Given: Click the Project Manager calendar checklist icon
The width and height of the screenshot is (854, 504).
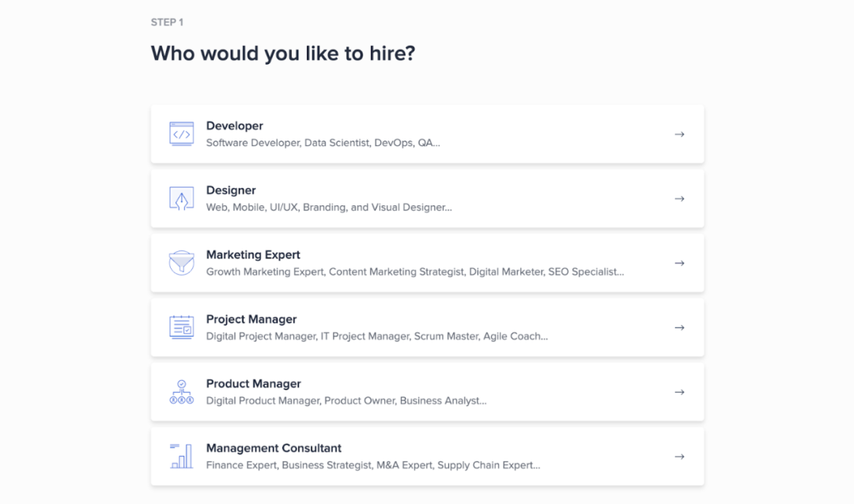Looking at the screenshot, I should coord(181,327).
